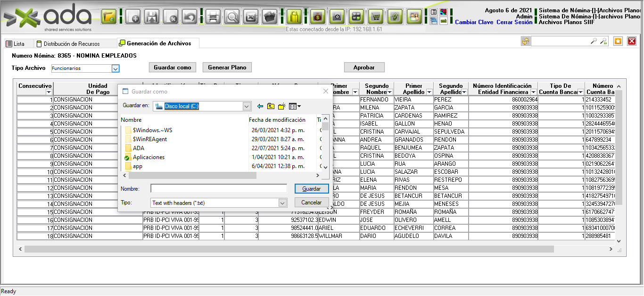The image size is (644, 296).
Task: Go up one folder level in dialog
Action: 271,106
